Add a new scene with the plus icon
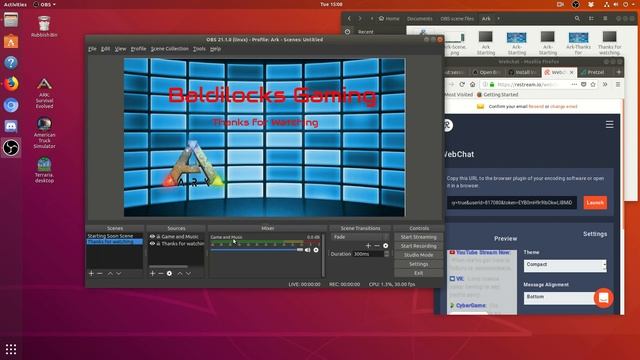Viewport: 640px width, 360px height. click(x=91, y=273)
